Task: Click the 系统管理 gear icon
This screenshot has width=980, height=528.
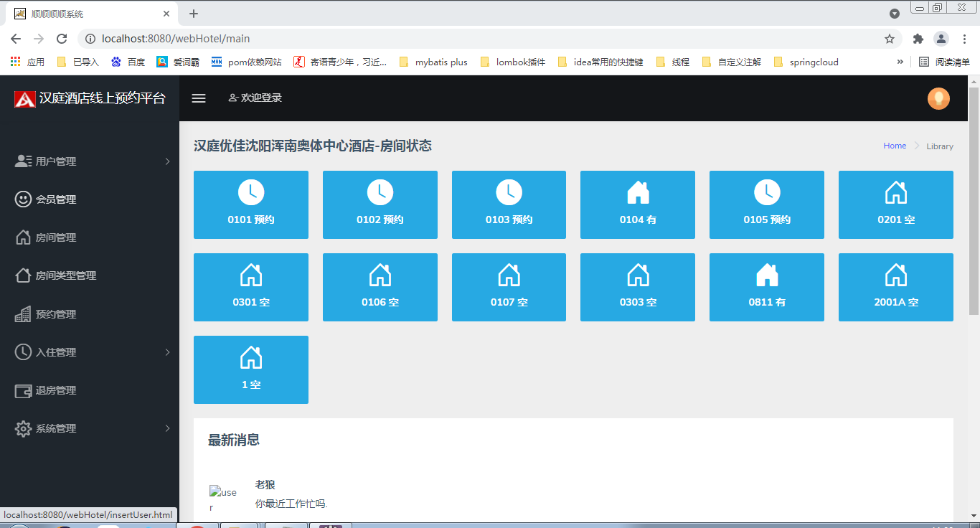Action: click(23, 429)
